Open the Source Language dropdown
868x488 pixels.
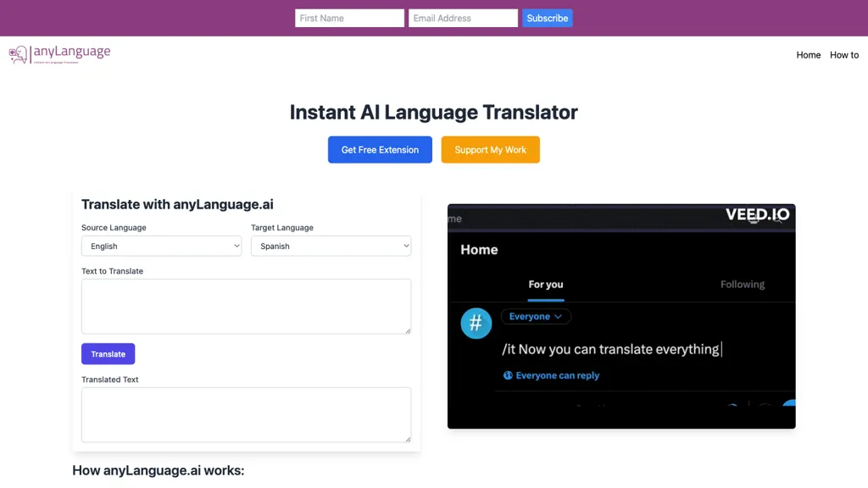162,247
